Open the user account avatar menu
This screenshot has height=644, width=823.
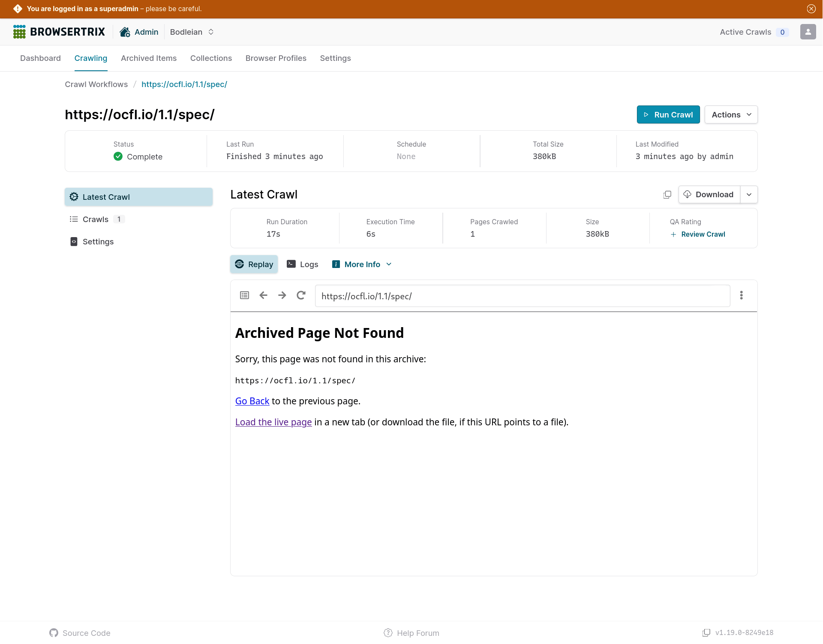[x=808, y=32]
